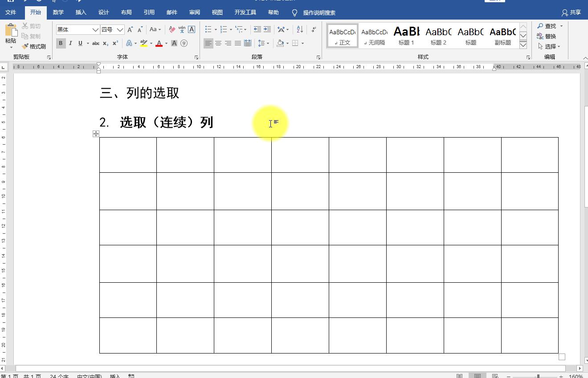The image size is (588, 378).
Task: Apply the 标题 1 style
Action: tap(406, 36)
